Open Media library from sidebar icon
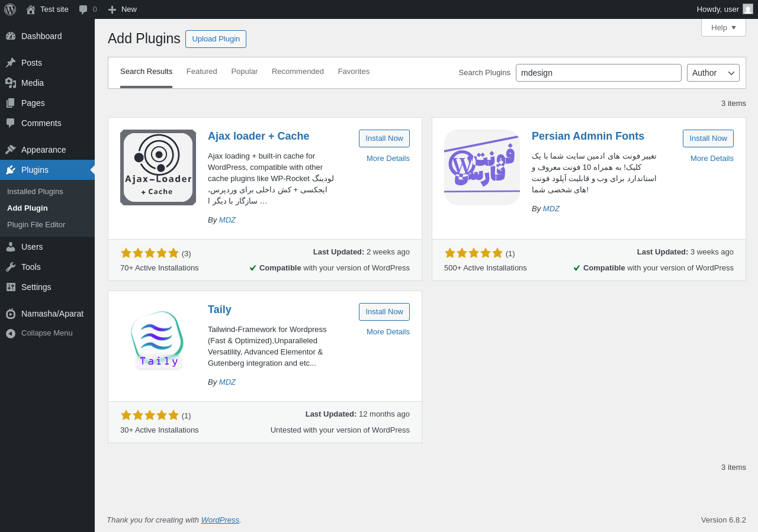The image size is (758, 532). point(11,83)
